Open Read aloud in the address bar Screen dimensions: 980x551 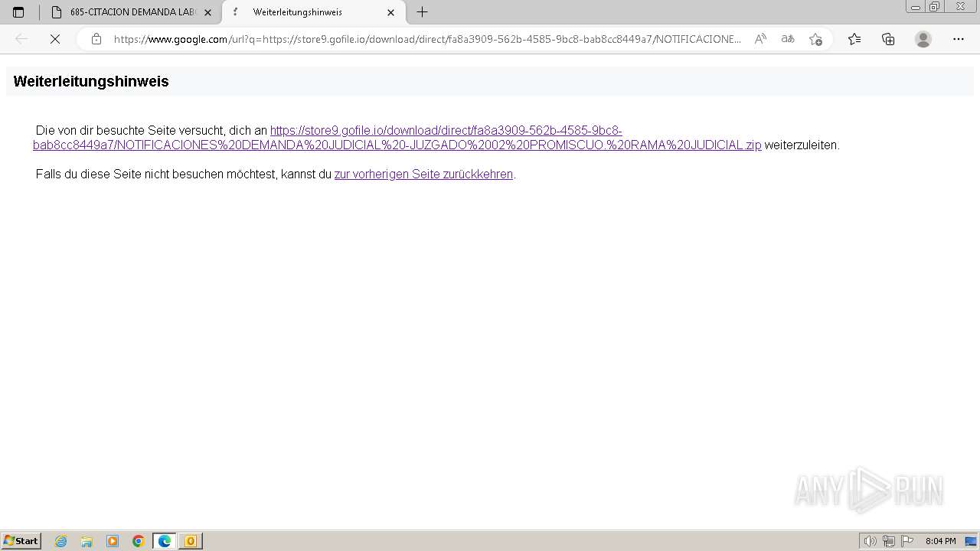pos(760,39)
